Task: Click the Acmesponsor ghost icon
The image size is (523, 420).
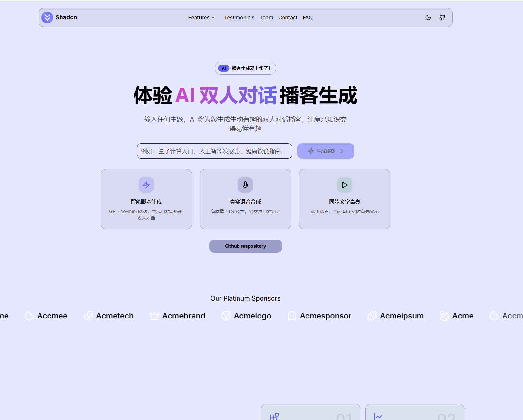Action: (x=292, y=316)
